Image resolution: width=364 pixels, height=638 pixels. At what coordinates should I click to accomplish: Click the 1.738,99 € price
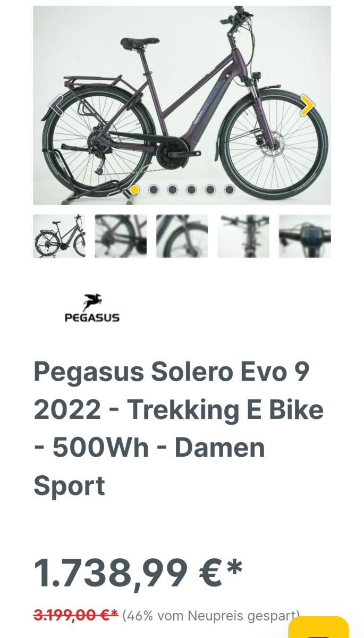[x=138, y=573]
